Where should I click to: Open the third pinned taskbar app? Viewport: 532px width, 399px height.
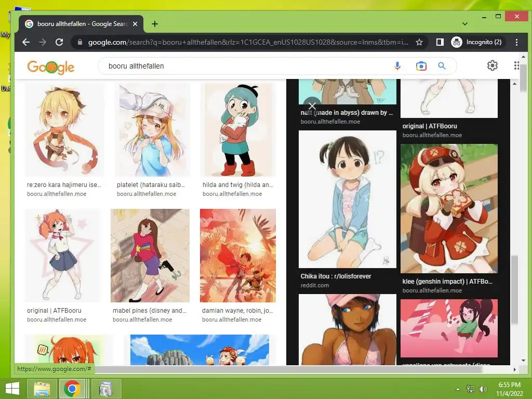coord(105,389)
